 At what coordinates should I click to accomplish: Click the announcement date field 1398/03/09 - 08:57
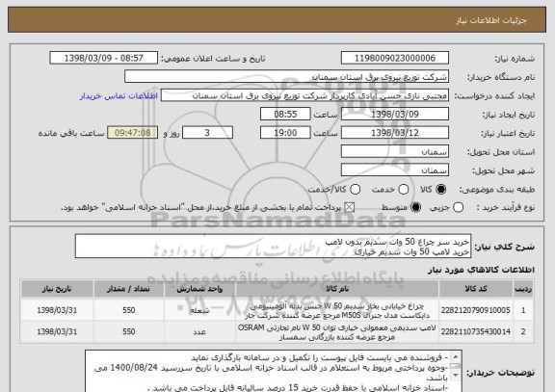[104, 58]
